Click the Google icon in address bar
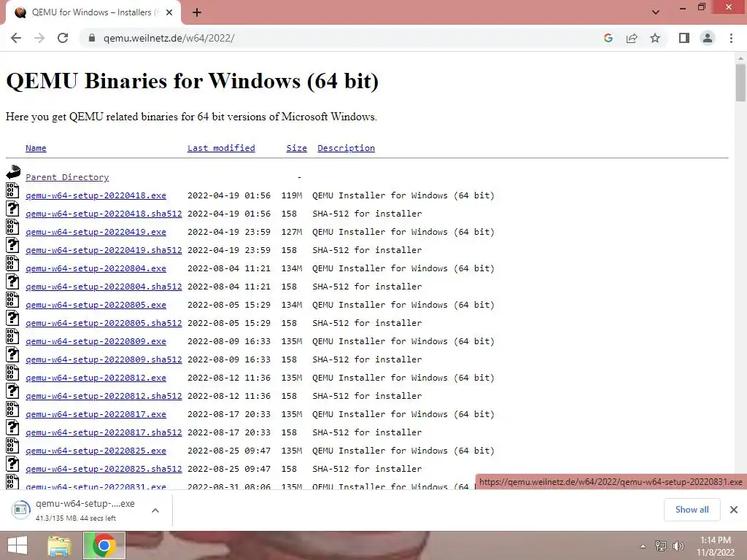The height and width of the screenshot is (560, 747). 608,38
